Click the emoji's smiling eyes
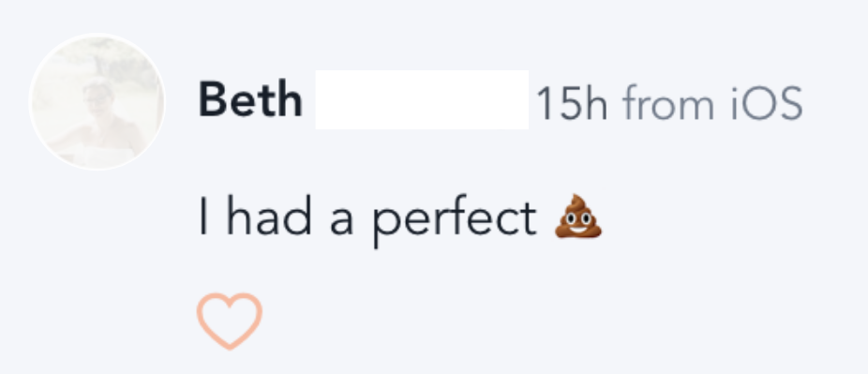Viewport: 868px width, 374px height. point(578,219)
